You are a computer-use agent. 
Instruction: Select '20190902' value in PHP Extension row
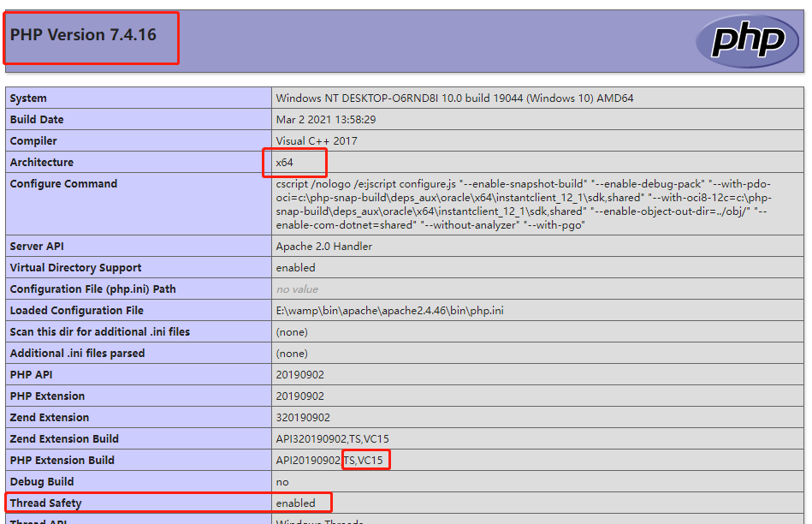pos(299,396)
